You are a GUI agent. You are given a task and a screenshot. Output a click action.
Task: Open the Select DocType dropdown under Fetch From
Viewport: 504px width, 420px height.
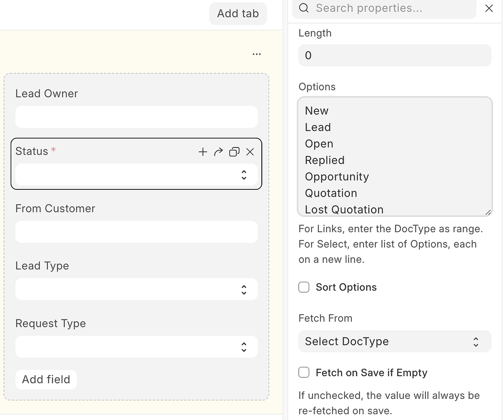[394, 341]
